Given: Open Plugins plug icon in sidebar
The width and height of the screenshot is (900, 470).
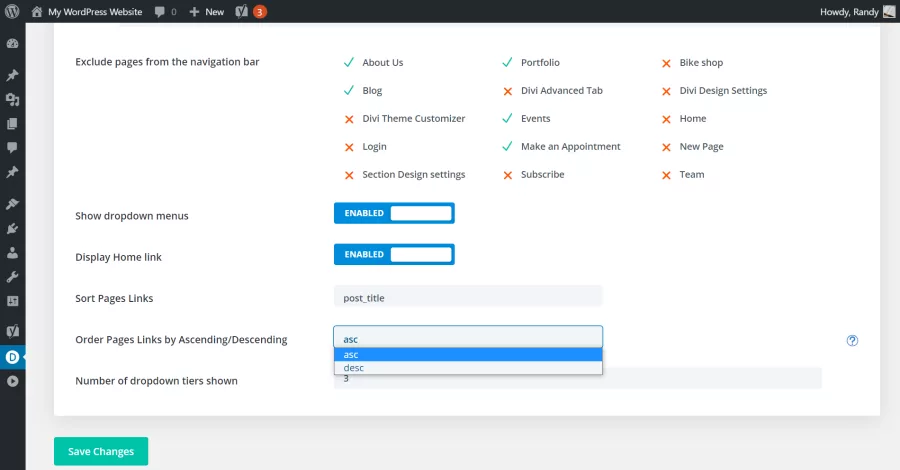Looking at the screenshot, I should [x=12, y=228].
